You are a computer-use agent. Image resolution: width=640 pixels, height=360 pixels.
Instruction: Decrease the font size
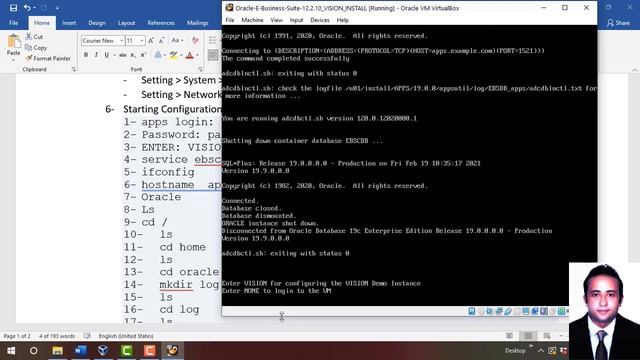tap(162, 40)
